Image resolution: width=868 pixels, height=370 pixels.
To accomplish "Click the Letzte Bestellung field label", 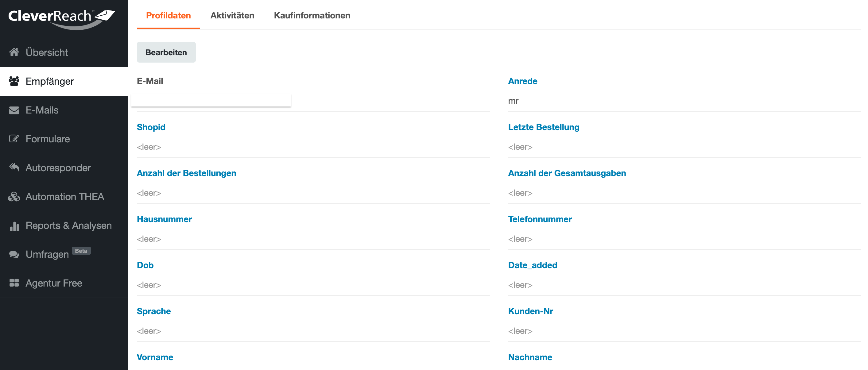I will pyautogui.click(x=544, y=127).
